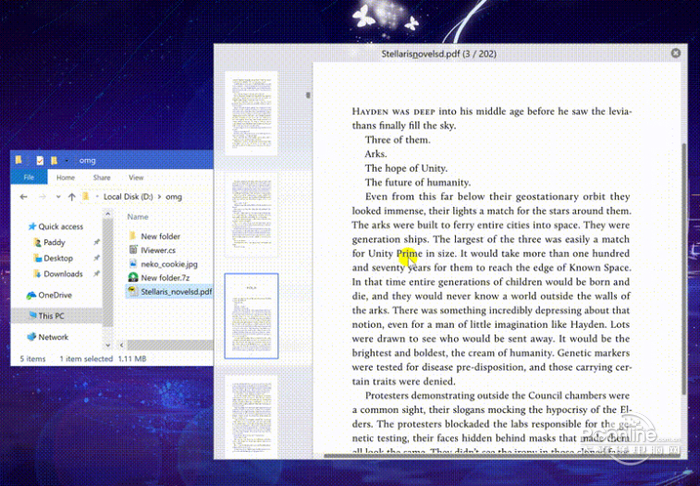Click the Properties icon in Explorer title bar
This screenshot has width=700, height=486.
[x=40, y=160]
